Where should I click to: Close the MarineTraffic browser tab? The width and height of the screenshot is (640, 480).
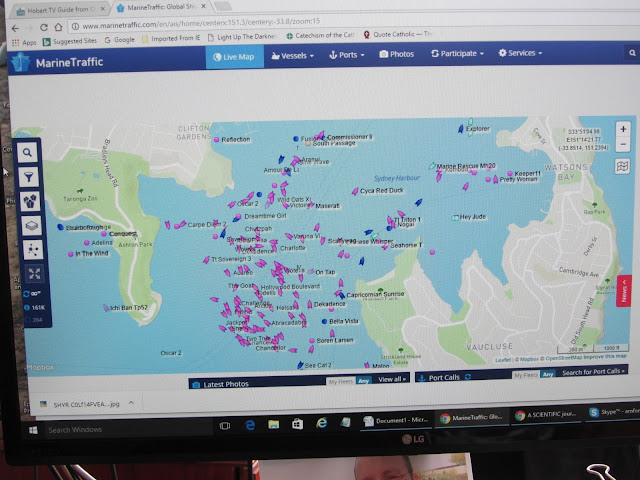point(204,7)
